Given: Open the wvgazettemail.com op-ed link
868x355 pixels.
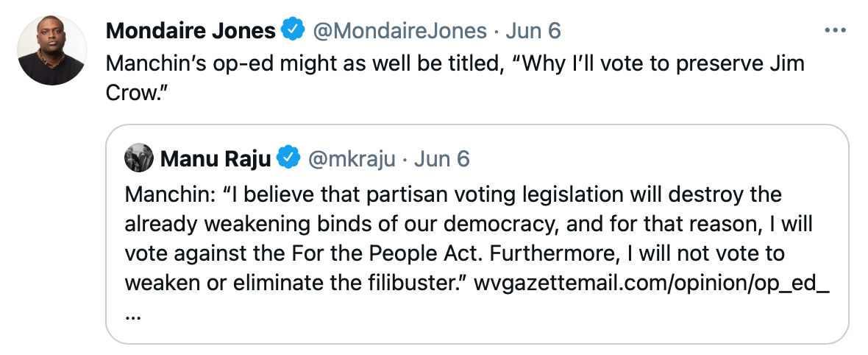Looking at the screenshot, I should tap(652, 282).
